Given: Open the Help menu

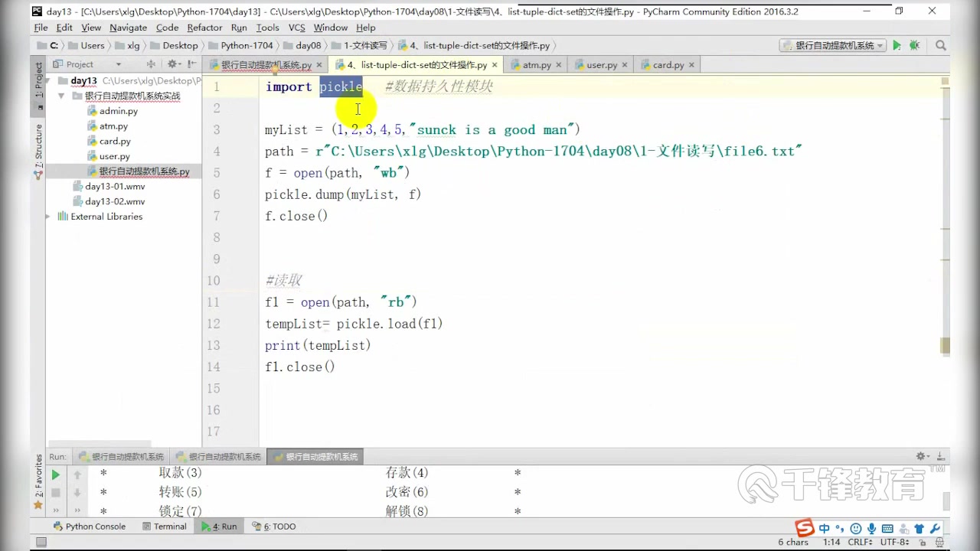Looking at the screenshot, I should pos(365,28).
